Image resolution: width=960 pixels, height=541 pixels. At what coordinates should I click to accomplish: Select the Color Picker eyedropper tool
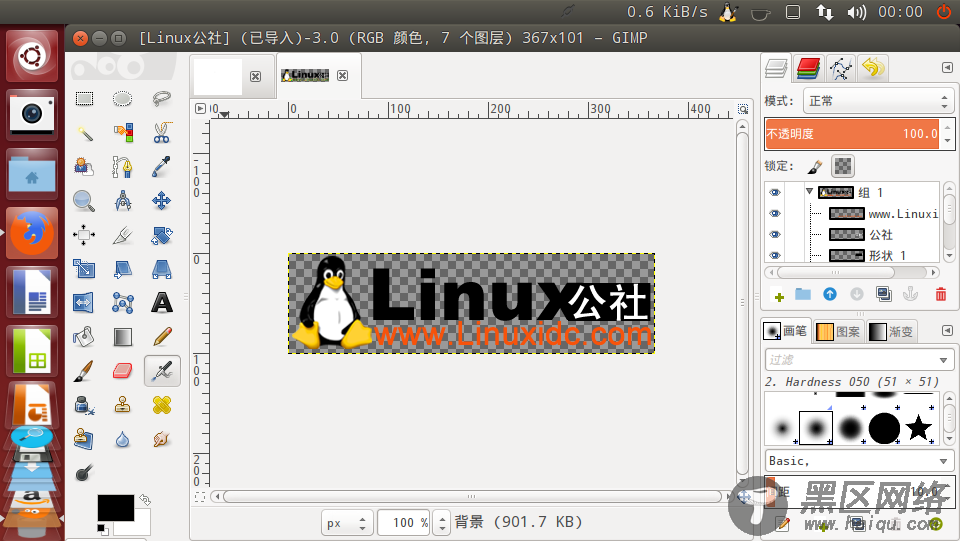162,166
